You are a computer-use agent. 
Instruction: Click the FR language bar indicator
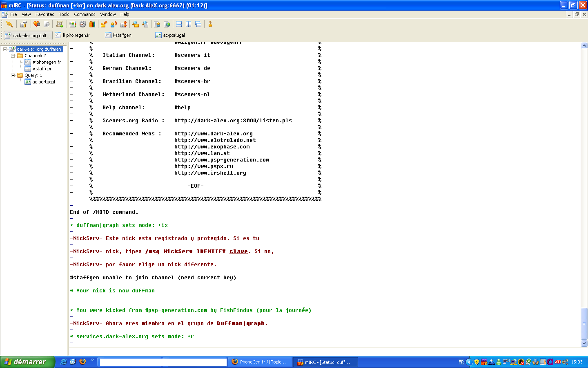(461, 362)
